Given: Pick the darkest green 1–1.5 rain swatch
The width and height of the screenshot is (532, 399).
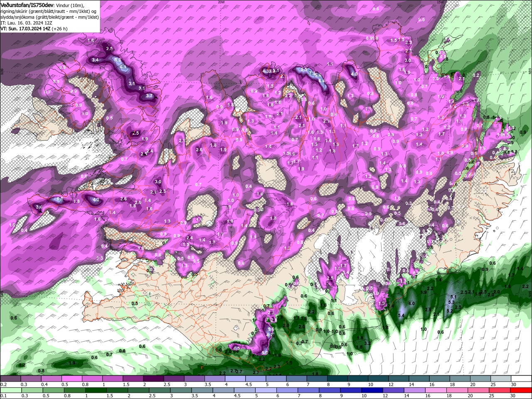Looking at the screenshot, I should (96, 390).
